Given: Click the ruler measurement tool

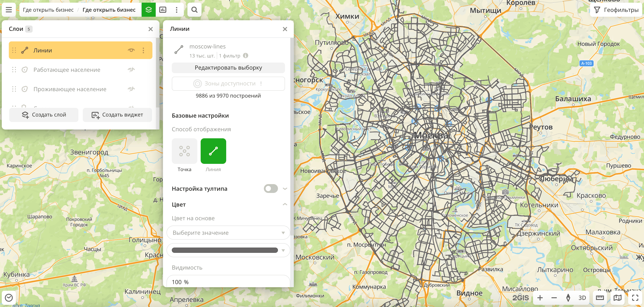Looking at the screenshot, I should [600, 298].
